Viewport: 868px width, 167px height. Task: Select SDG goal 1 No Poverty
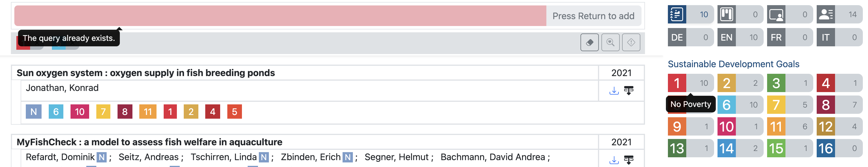tap(678, 83)
